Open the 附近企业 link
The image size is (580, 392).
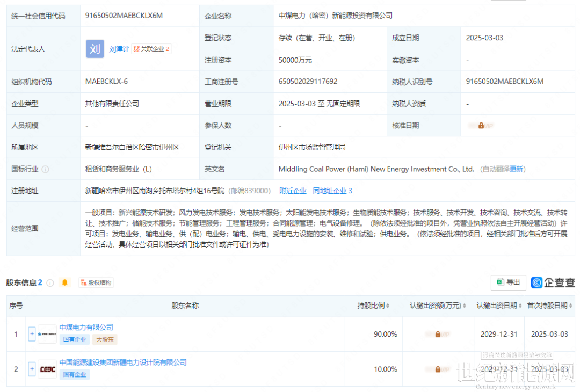[293, 191]
